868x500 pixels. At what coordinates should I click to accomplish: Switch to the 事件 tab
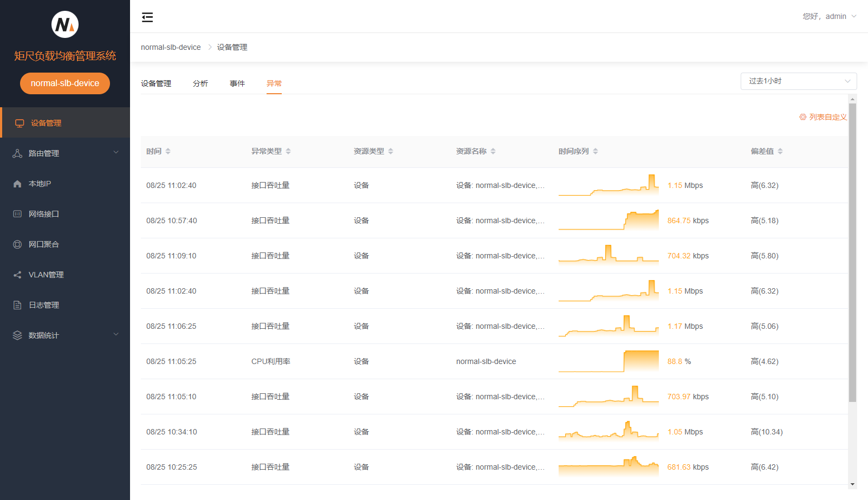click(x=237, y=83)
